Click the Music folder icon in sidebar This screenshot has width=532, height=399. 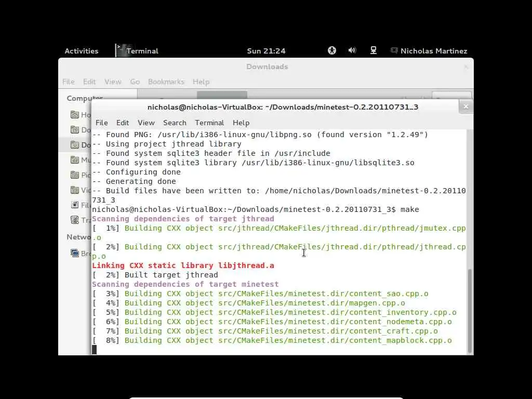(75, 160)
